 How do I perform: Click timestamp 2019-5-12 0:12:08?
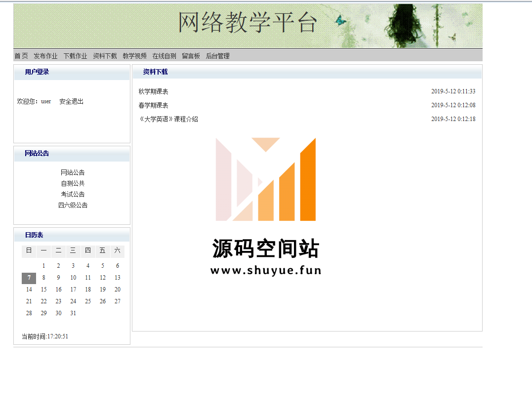(x=453, y=105)
